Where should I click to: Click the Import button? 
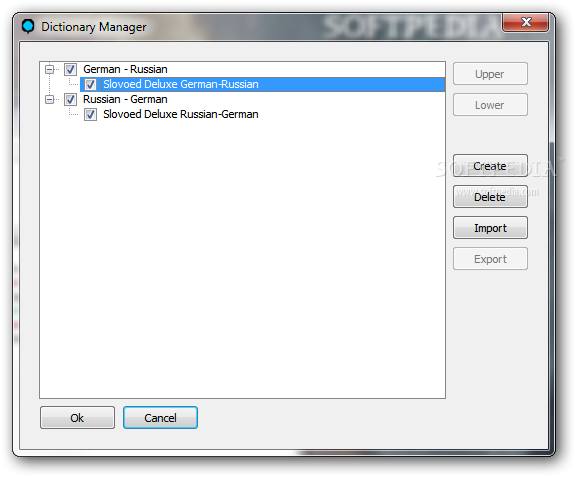[490, 228]
